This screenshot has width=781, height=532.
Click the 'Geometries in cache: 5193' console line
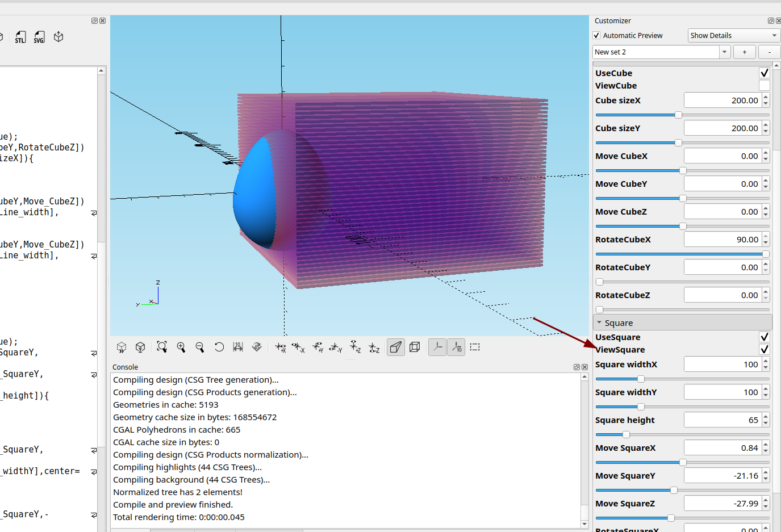[166, 405]
